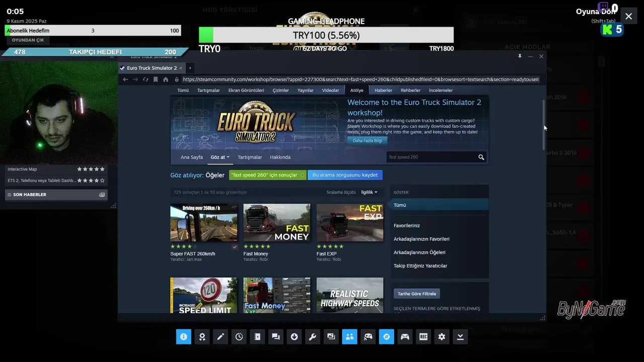
Task: Open the achievements ribbon icon in overlay bar
Action: pyautogui.click(x=202, y=337)
